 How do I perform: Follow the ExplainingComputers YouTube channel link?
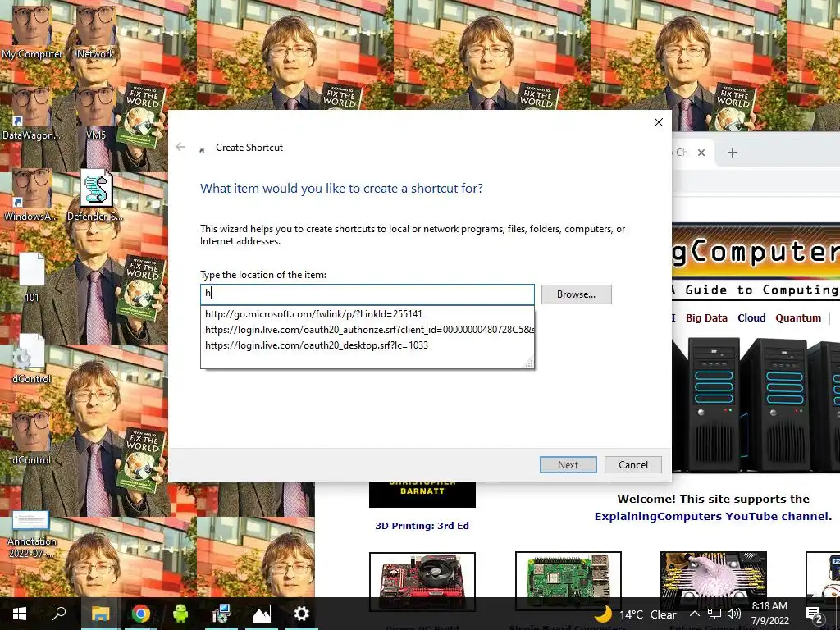point(711,517)
